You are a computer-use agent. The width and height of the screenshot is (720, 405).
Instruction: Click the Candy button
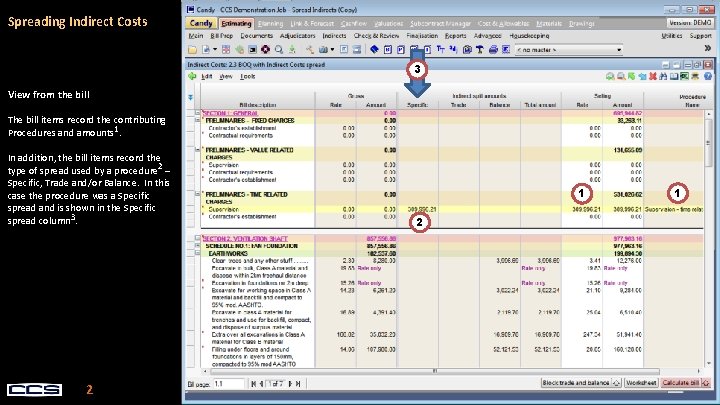click(x=201, y=23)
